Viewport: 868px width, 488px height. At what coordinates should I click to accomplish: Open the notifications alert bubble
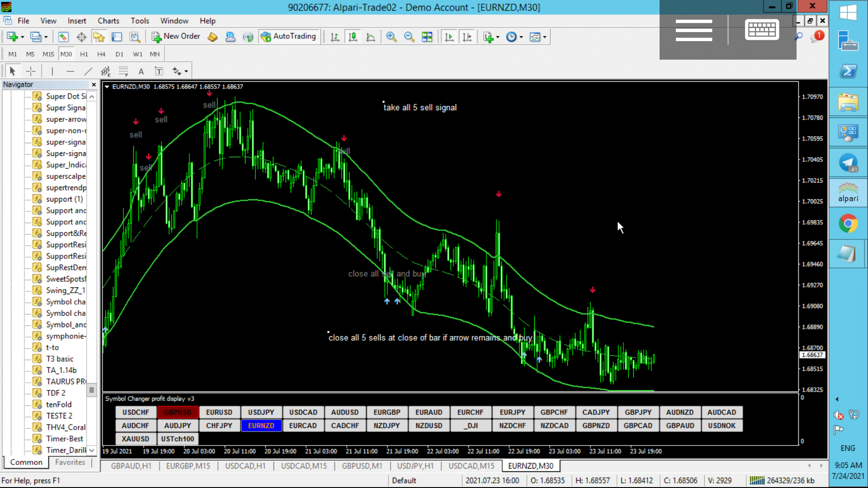point(817,37)
